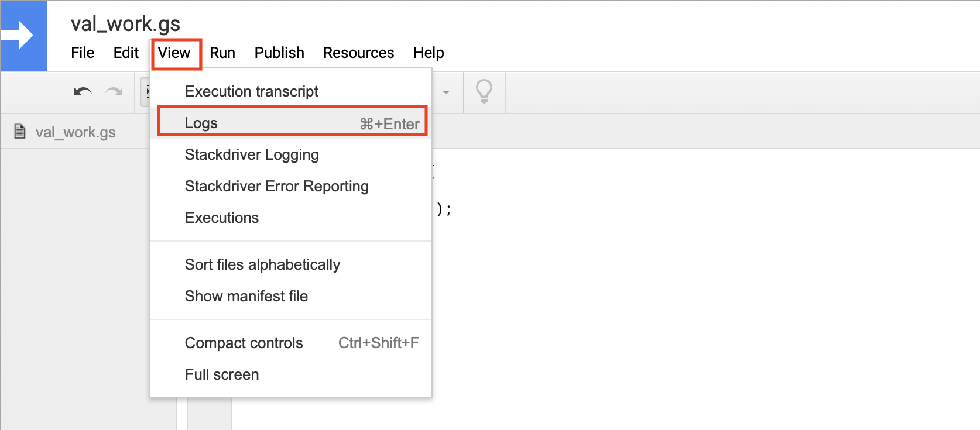Select Sort files alphabetically

(x=291, y=264)
